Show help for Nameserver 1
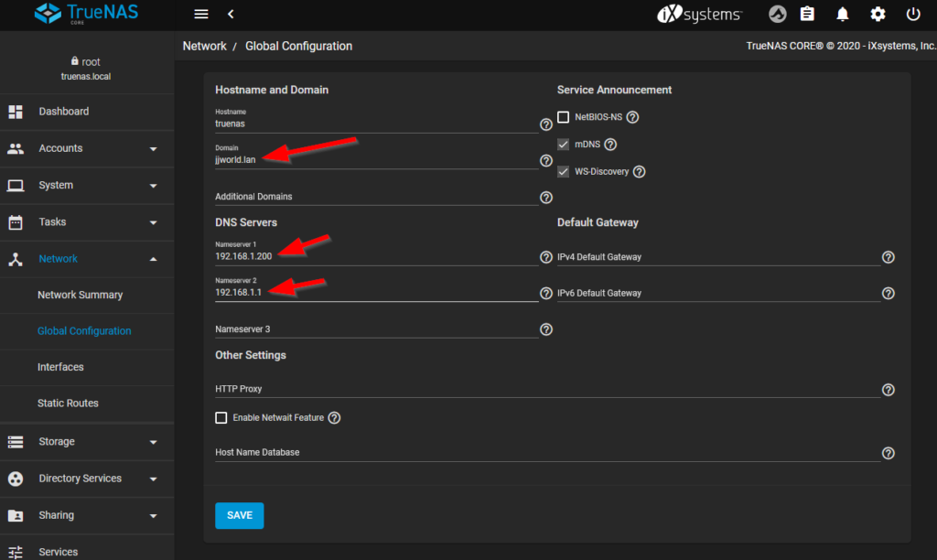The width and height of the screenshot is (937, 560). tap(546, 257)
